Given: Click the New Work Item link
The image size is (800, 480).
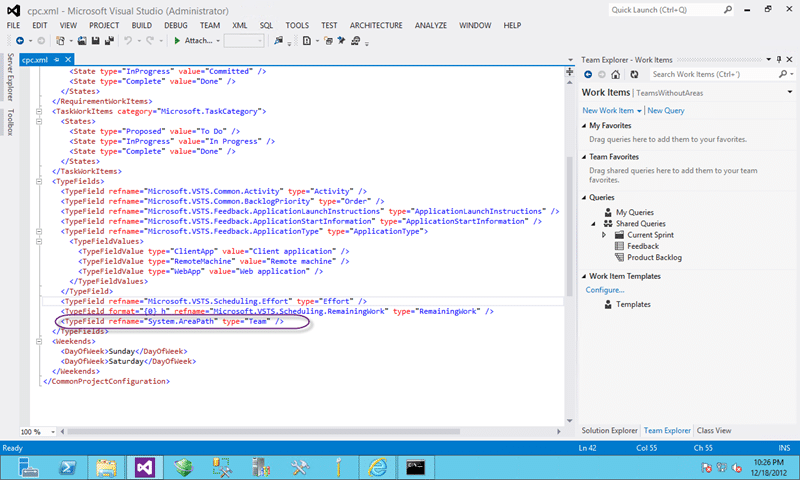Looking at the screenshot, I should [x=608, y=110].
